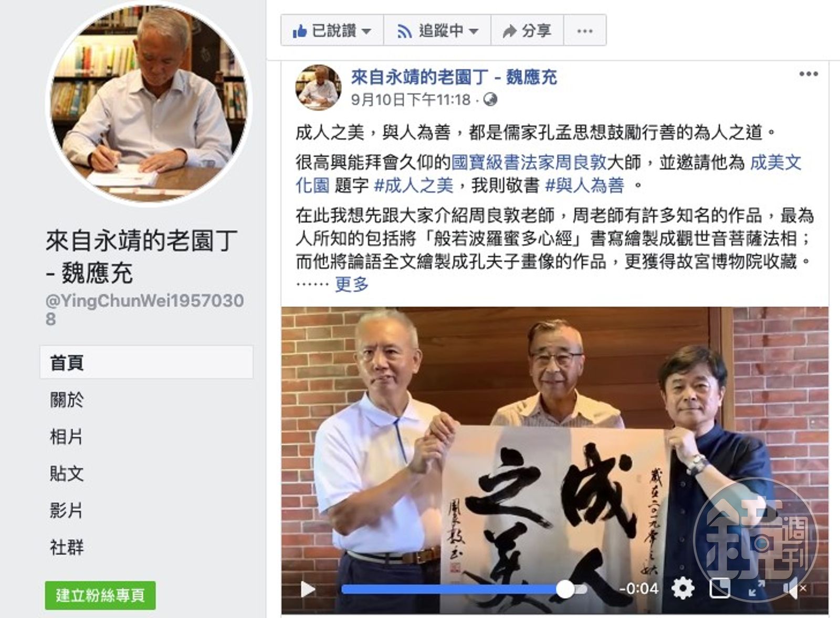Screen dimensions: 840x618
Task: Open the 相片 section
Action: pos(67,436)
